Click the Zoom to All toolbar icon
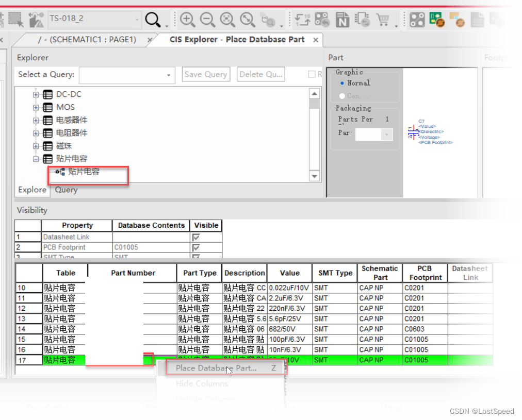The width and height of the screenshot is (522, 420). [x=247, y=20]
